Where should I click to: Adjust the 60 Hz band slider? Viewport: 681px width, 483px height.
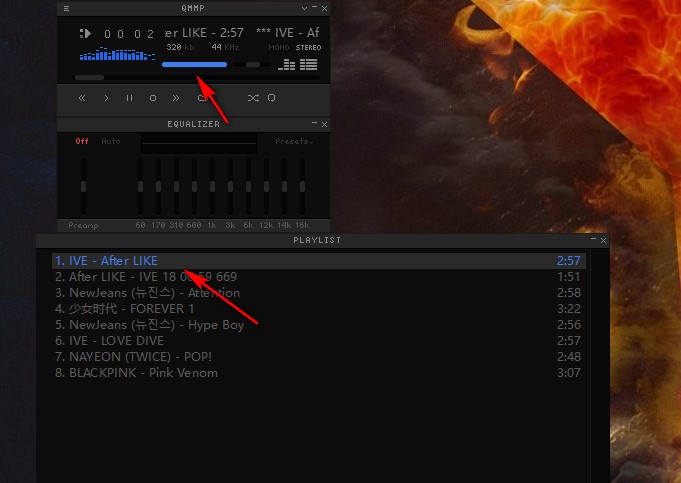[140, 186]
